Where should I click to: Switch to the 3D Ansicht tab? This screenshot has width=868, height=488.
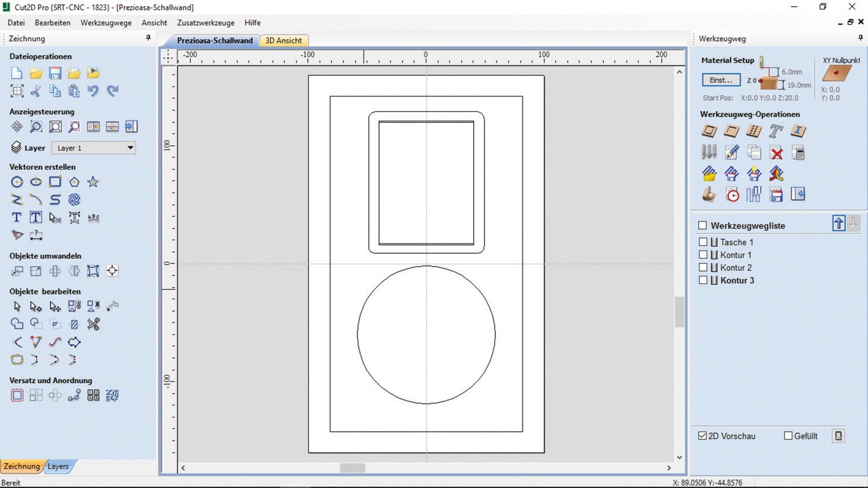284,41
